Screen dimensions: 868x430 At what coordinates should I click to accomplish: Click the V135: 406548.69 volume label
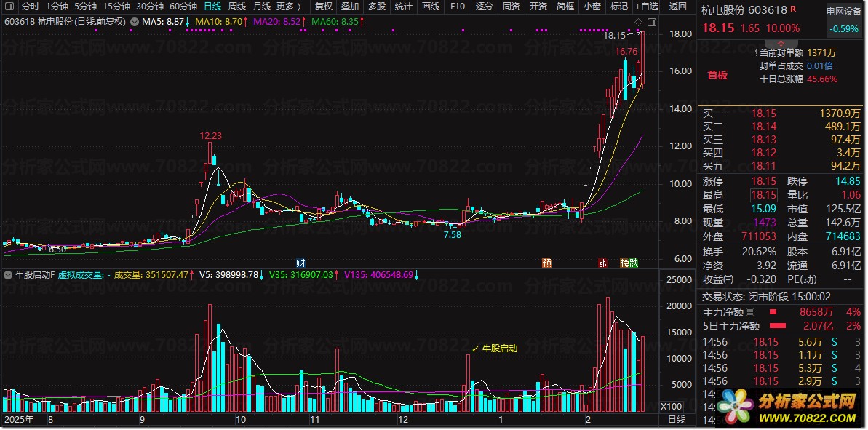tap(378, 274)
